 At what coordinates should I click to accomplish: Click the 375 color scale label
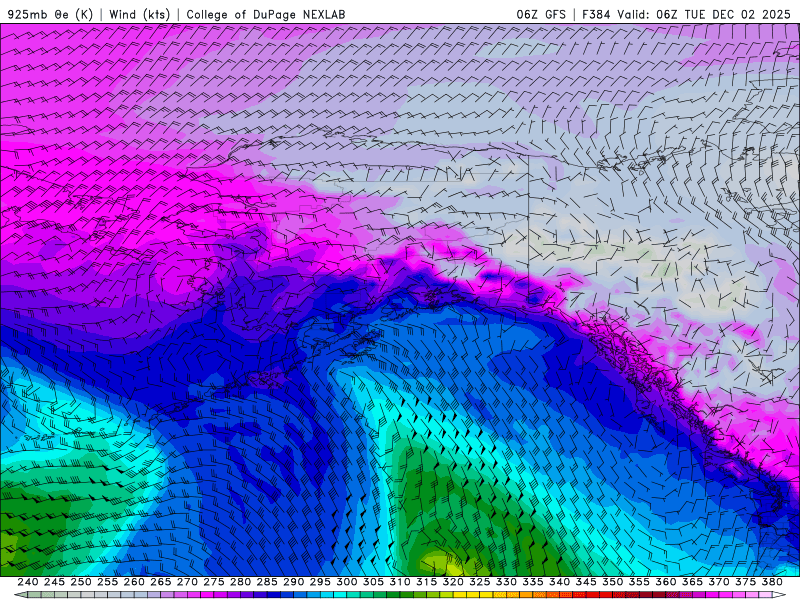(745, 582)
